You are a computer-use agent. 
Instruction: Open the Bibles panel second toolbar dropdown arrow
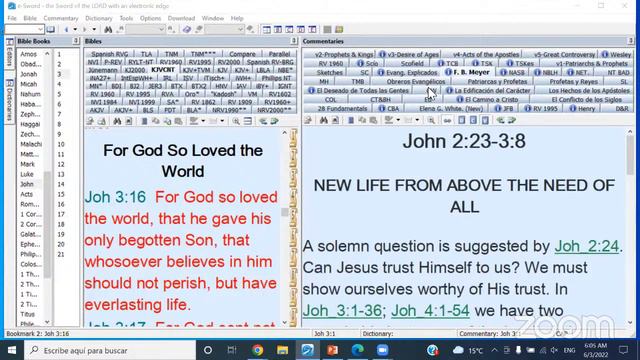click(222, 121)
